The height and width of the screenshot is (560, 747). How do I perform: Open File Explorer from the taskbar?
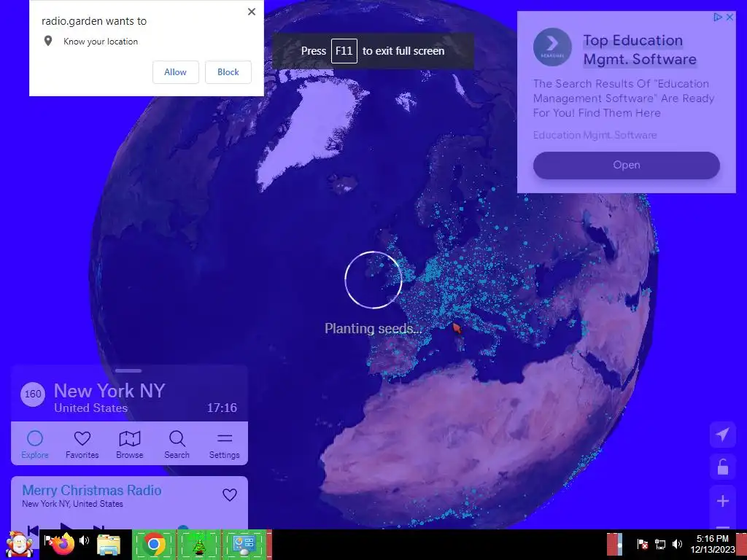(109, 545)
